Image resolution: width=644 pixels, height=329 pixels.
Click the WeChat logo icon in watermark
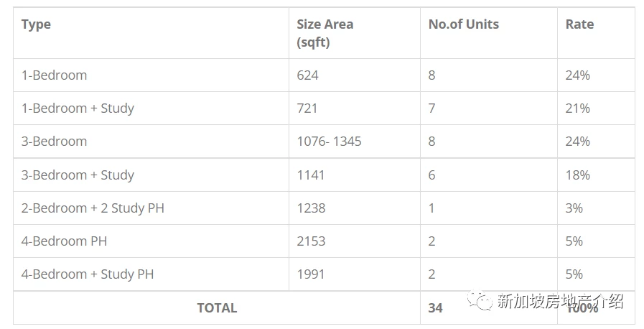click(479, 300)
